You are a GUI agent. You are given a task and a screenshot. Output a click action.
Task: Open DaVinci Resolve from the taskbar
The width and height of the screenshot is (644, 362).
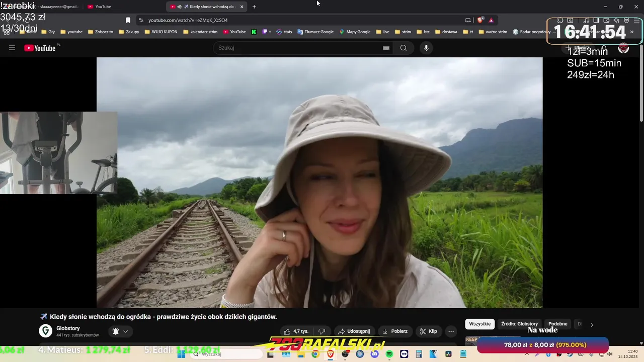coord(448,354)
